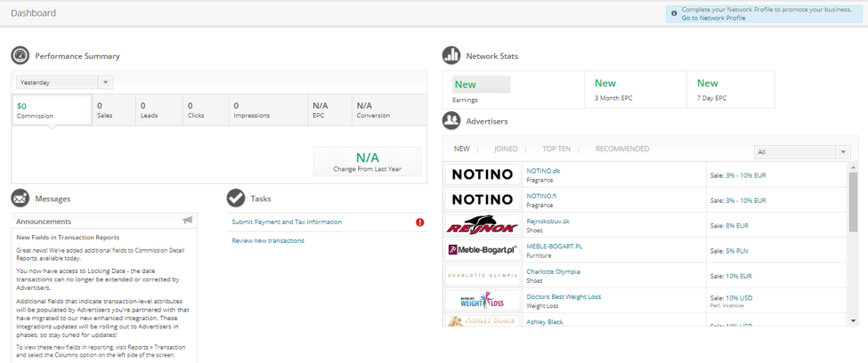This screenshot has height=363, width=868.
Task: Open Submit Payment and Tax Information task
Action: click(x=287, y=222)
